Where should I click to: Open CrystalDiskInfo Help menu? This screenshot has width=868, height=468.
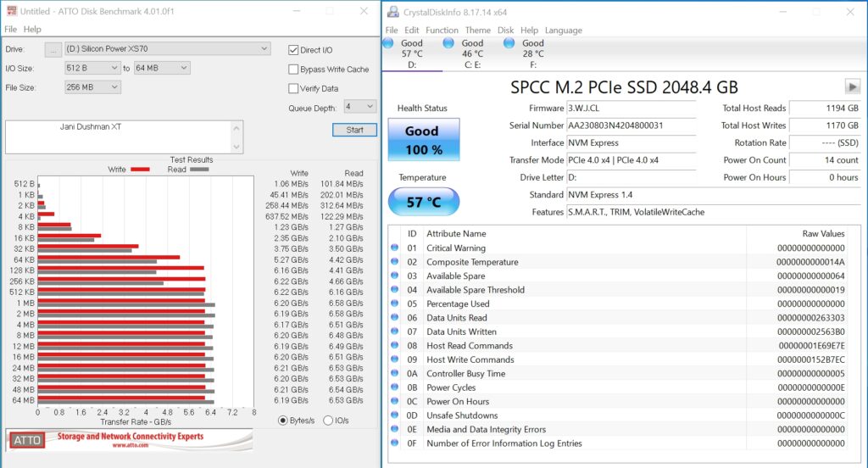(x=529, y=30)
